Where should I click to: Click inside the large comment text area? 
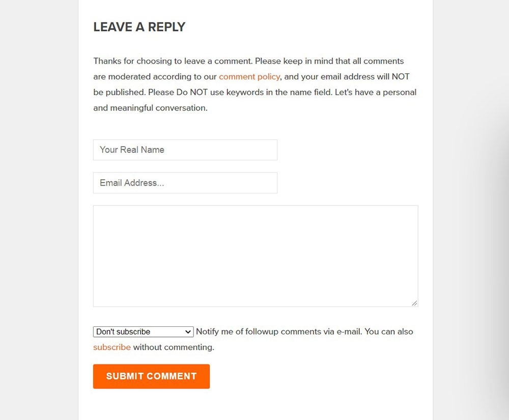tap(256, 256)
